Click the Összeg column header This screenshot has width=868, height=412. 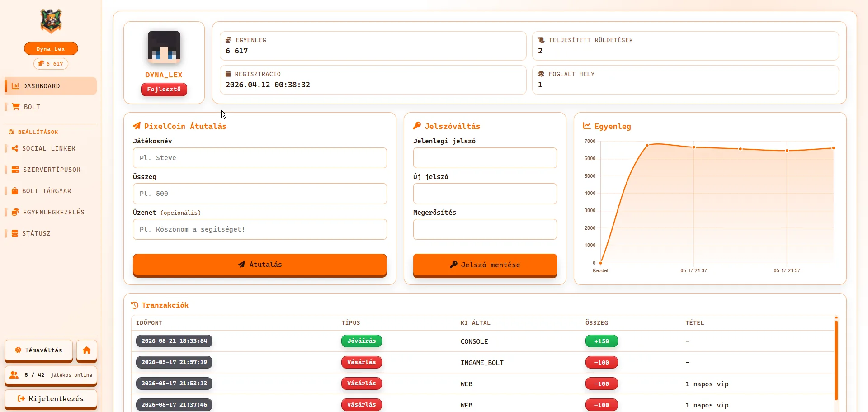coord(597,323)
